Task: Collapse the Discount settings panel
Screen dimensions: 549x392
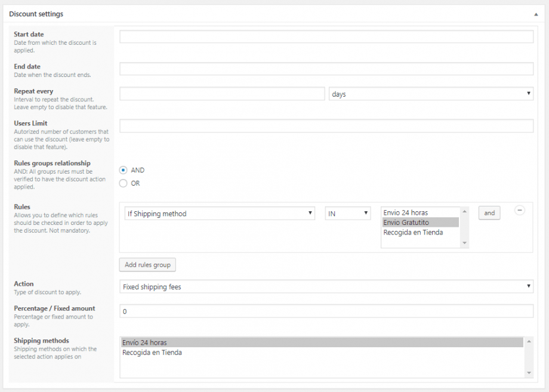Action: [535, 14]
